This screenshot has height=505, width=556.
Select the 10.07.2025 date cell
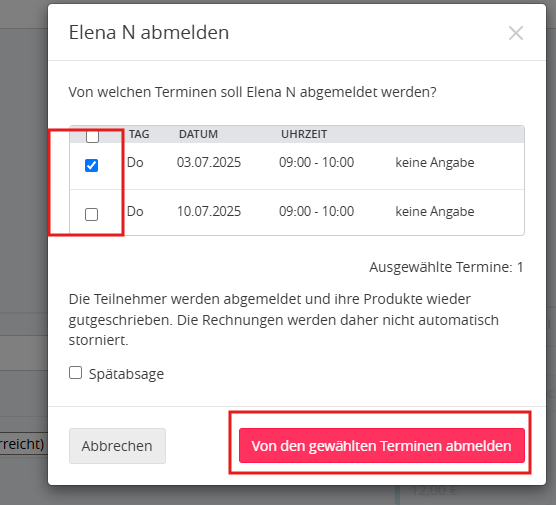click(x=209, y=211)
